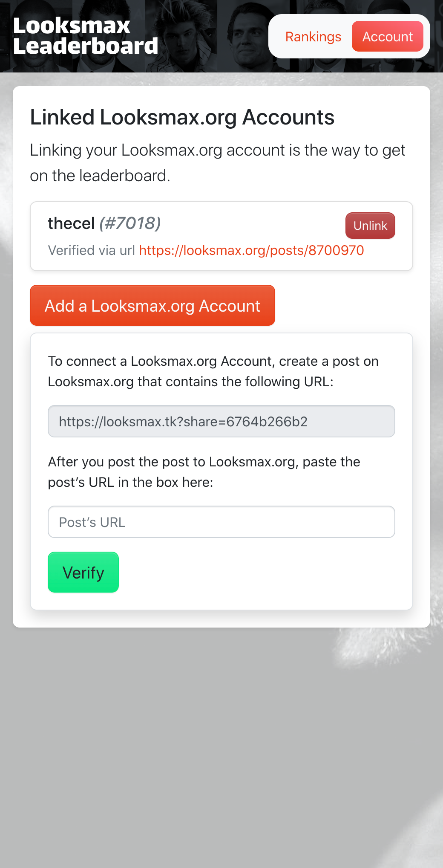
Task: Click the 'Verified via url' label
Action: [x=91, y=250]
